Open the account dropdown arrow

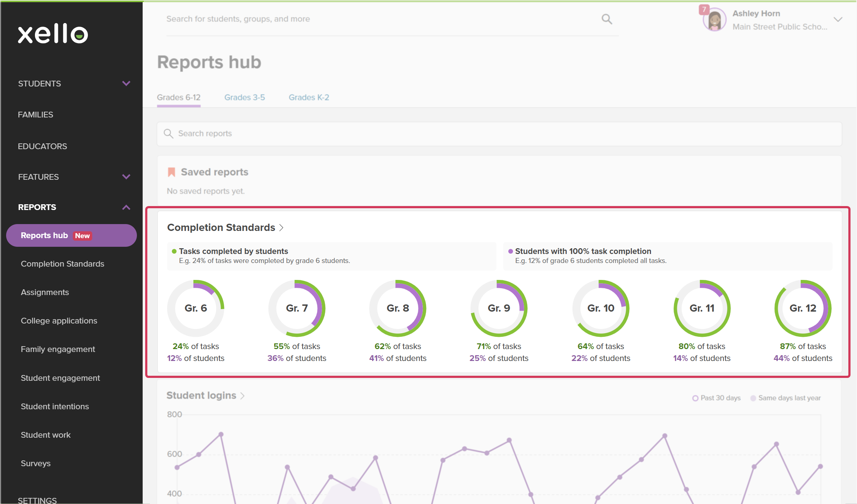[838, 19]
